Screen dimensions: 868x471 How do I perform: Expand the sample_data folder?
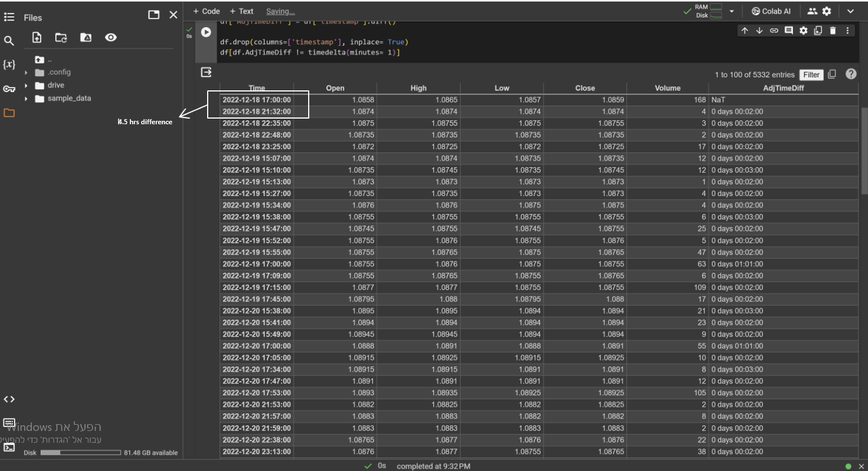click(x=26, y=99)
